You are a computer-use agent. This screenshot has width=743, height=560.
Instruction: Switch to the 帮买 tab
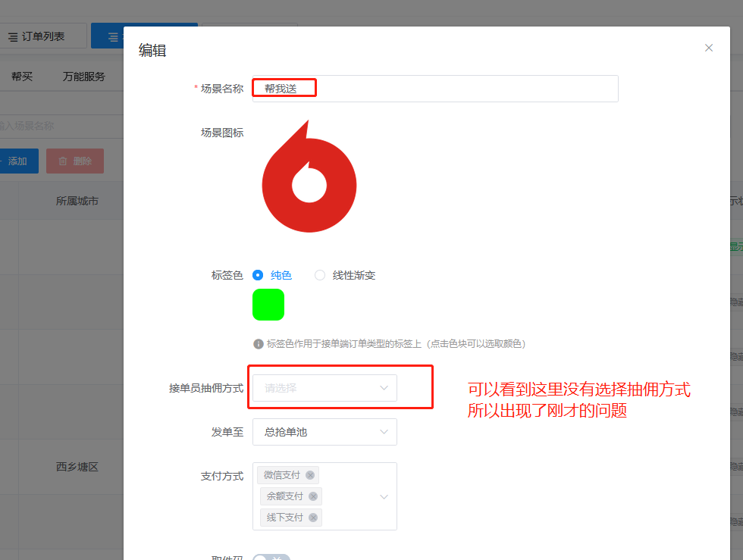pos(22,77)
